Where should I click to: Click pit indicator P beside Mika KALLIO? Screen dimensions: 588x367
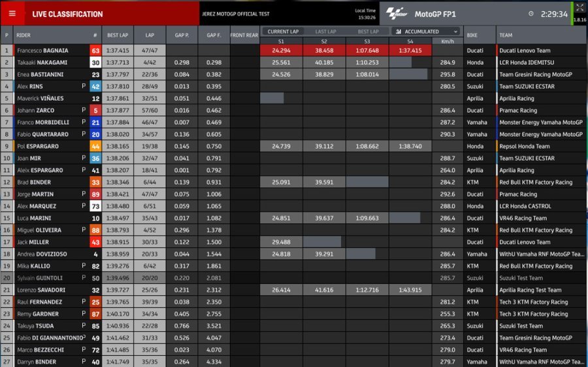(x=84, y=266)
